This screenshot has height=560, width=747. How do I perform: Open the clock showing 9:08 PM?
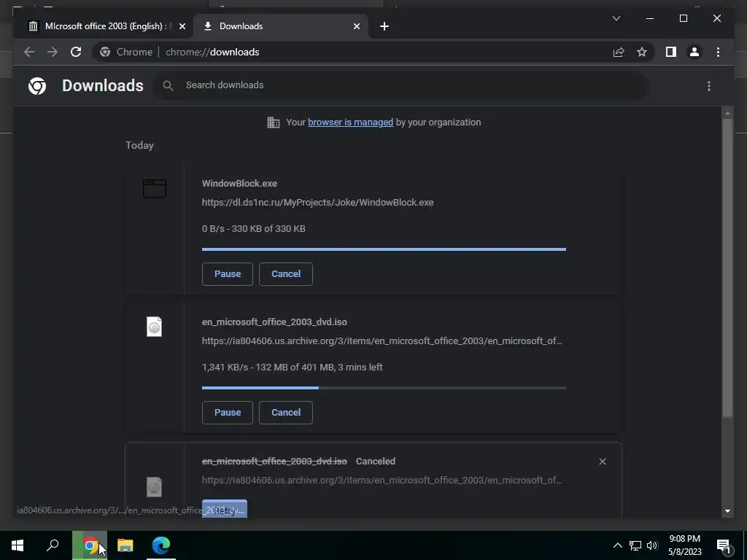pyautogui.click(x=684, y=545)
